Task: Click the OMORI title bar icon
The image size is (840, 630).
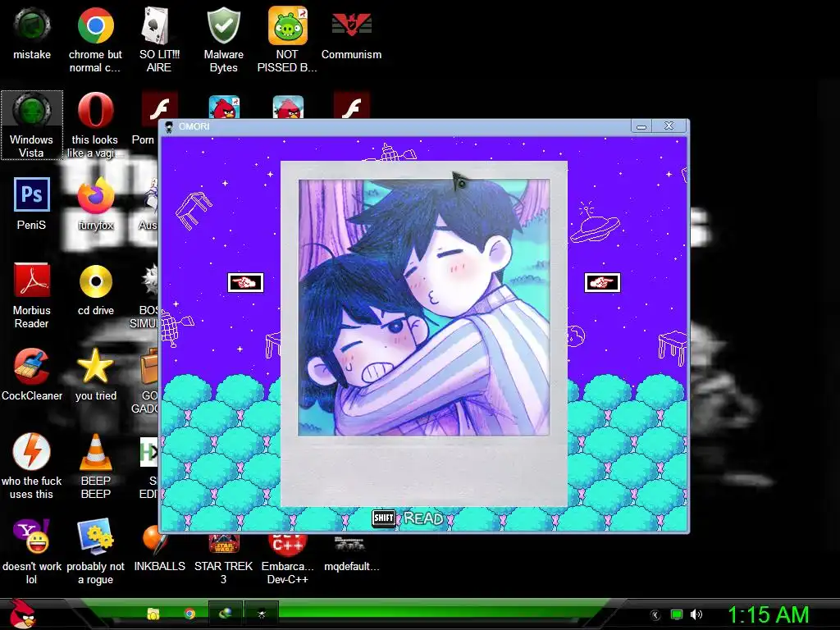Action: pyautogui.click(x=169, y=126)
